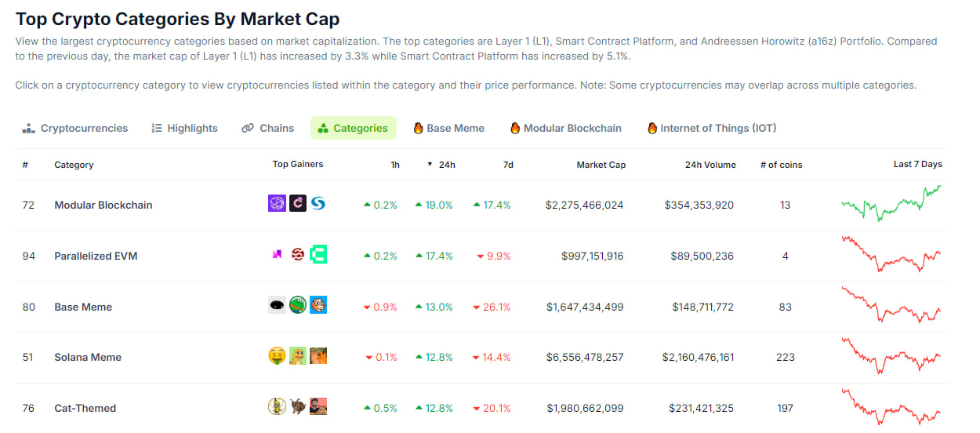This screenshot has height=433, width=980.
Task: Open the Solana Meme category
Action: (x=88, y=357)
